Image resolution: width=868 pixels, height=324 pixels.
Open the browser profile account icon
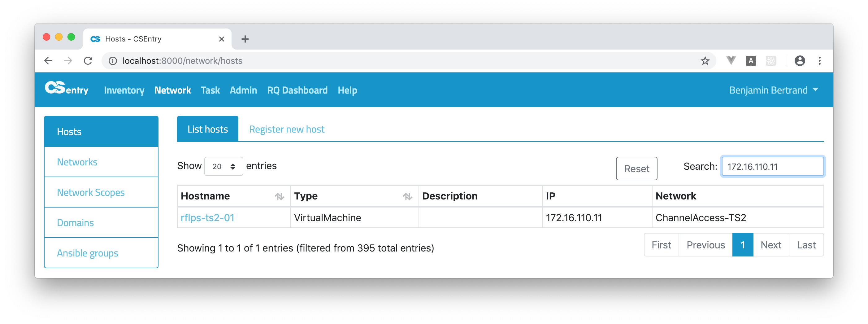pyautogui.click(x=800, y=61)
